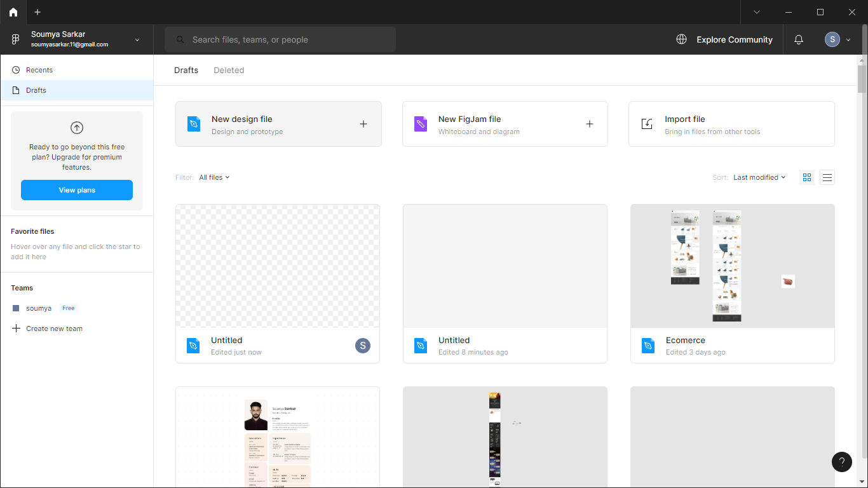Open the Untitled file edited just now
Screen dimensions: 868x488
(x=278, y=283)
